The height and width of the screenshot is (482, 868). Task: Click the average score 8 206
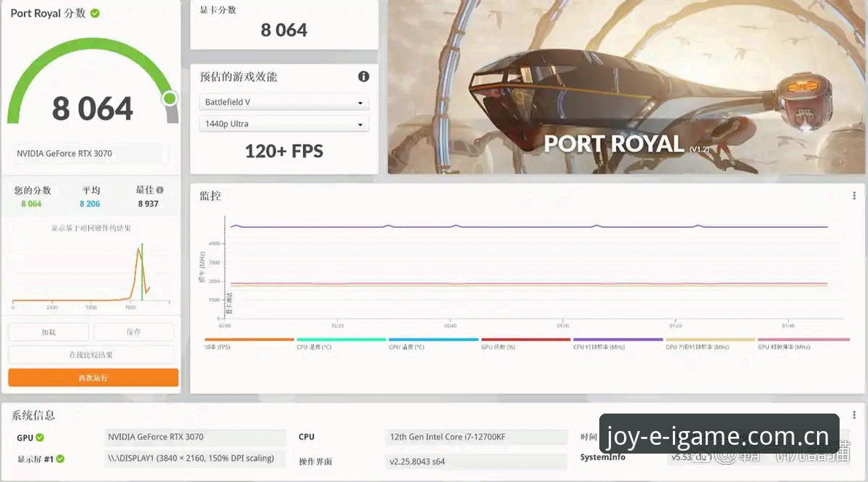coord(90,204)
